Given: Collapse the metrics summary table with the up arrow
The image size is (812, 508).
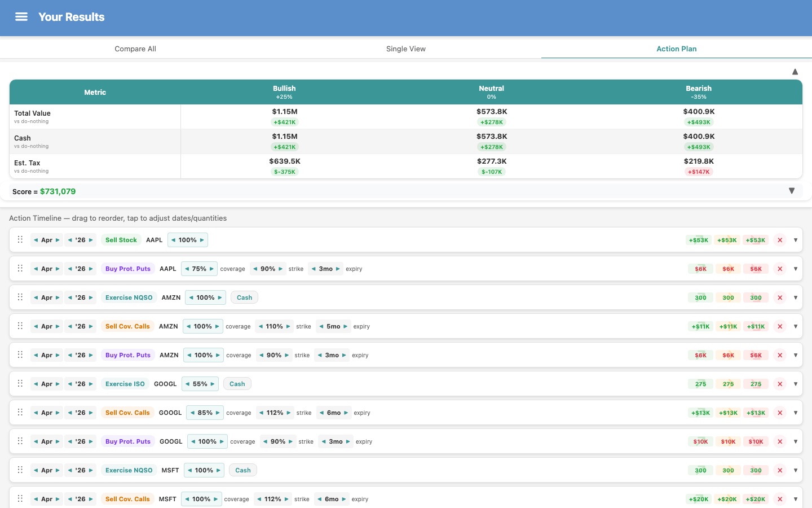Looking at the screenshot, I should (x=795, y=72).
